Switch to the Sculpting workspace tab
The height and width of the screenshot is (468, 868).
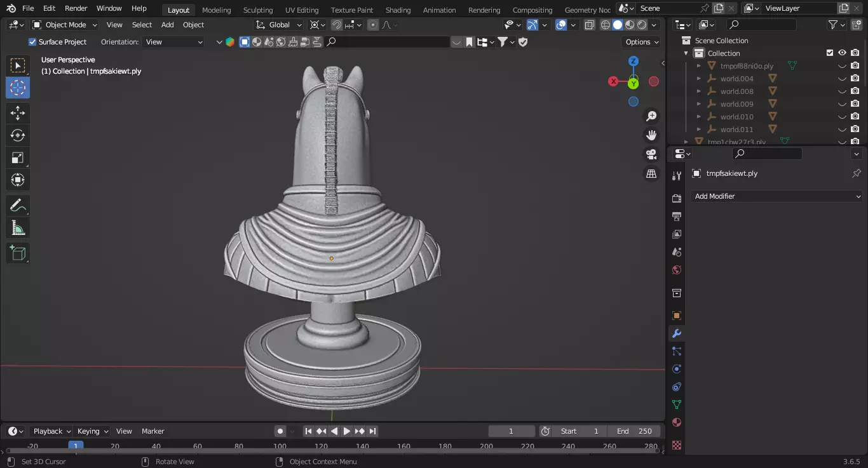tap(258, 10)
